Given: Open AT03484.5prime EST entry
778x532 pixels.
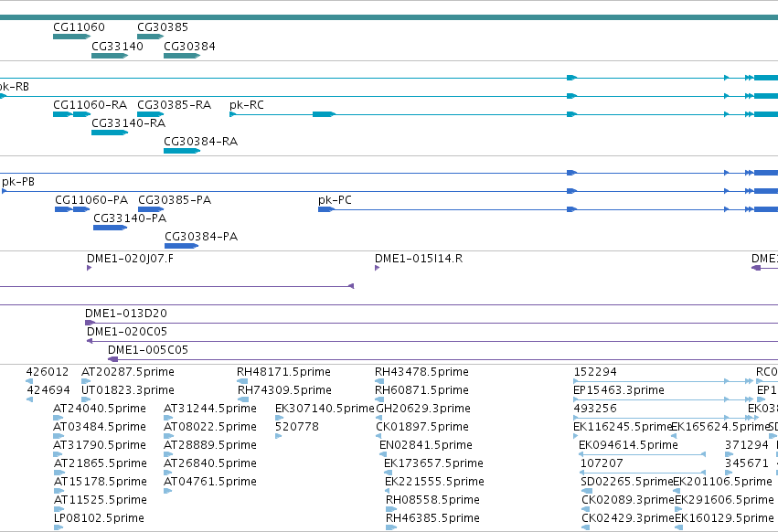Looking at the screenshot, I should (58, 436).
